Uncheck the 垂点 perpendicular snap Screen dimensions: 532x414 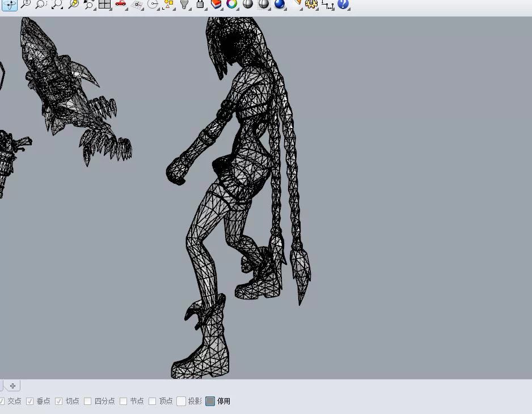tap(30, 401)
